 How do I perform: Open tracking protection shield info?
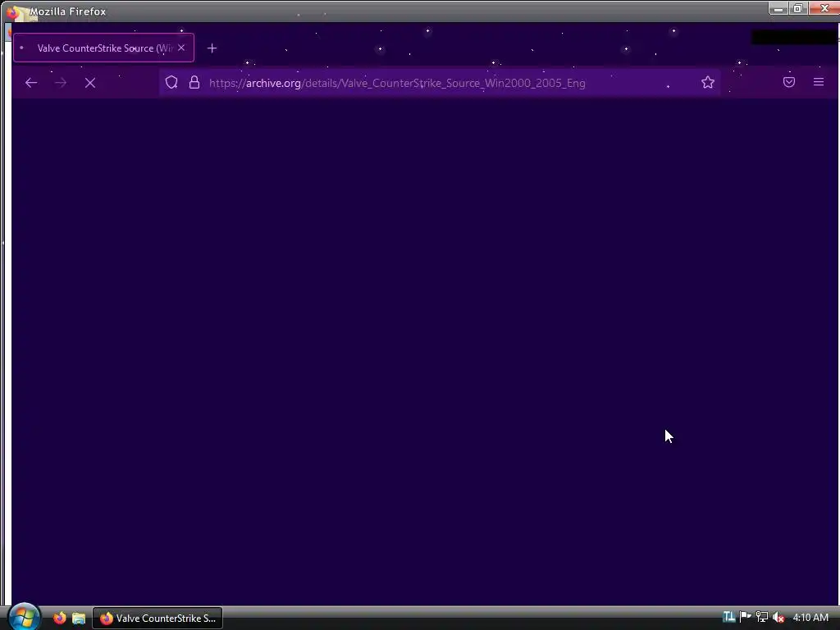(x=171, y=82)
